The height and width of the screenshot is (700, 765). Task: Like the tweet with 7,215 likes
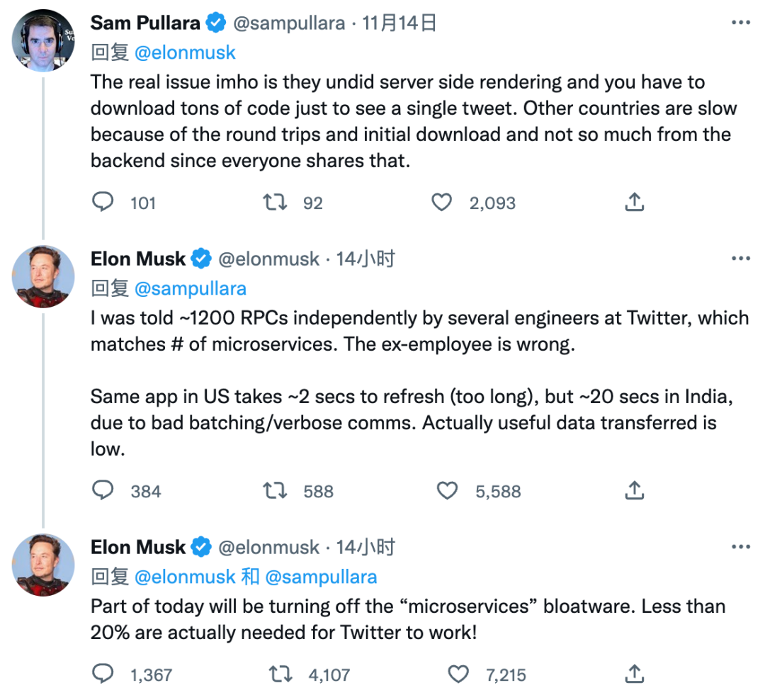click(458, 673)
